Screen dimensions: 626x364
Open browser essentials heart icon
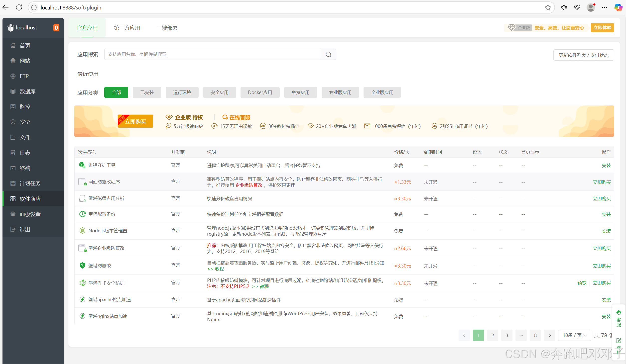coord(577,7)
